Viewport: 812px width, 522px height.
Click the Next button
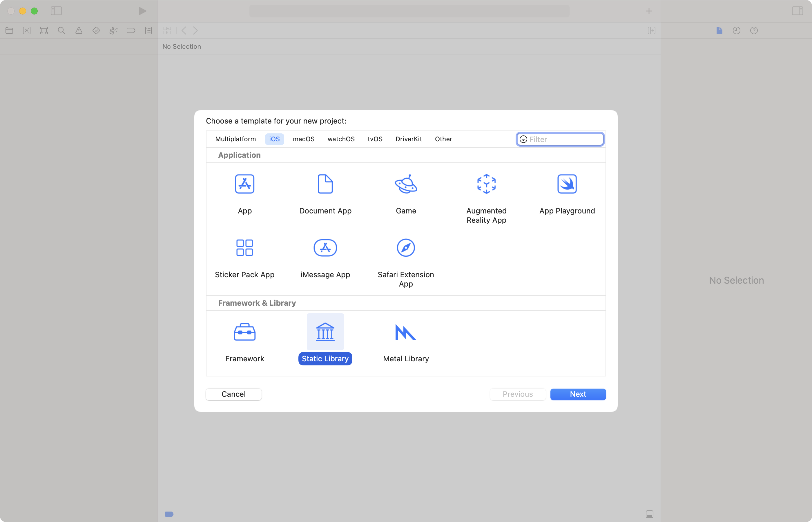coord(577,394)
